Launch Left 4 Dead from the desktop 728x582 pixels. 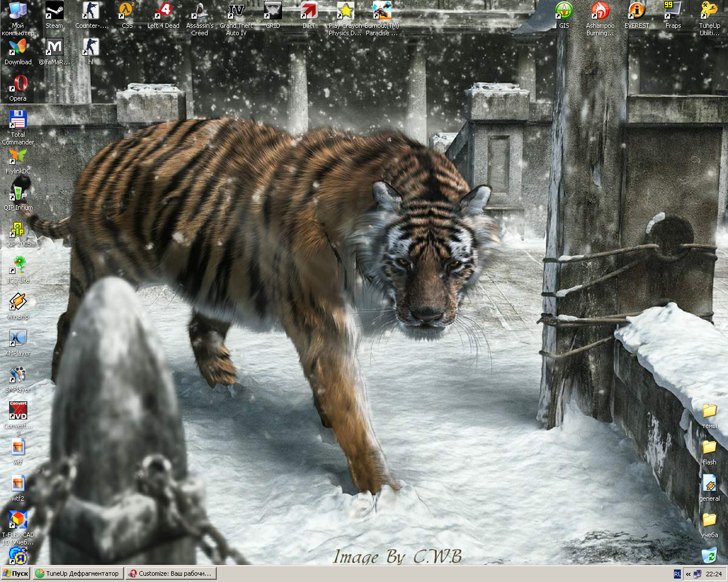tap(163, 15)
